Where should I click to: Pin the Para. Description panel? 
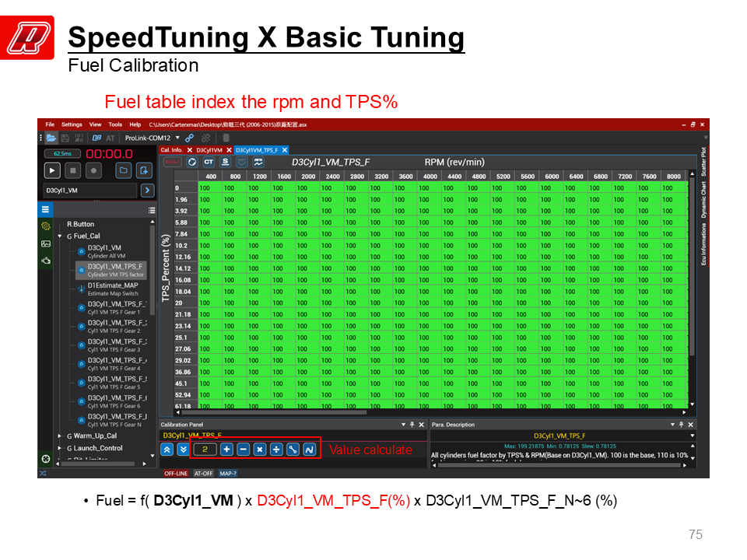pos(682,425)
